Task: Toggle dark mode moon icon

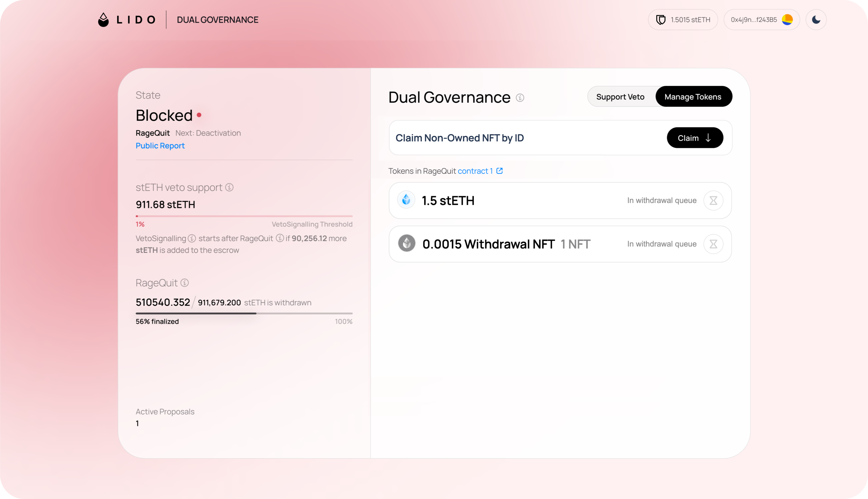Action: pyautogui.click(x=816, y=20)
